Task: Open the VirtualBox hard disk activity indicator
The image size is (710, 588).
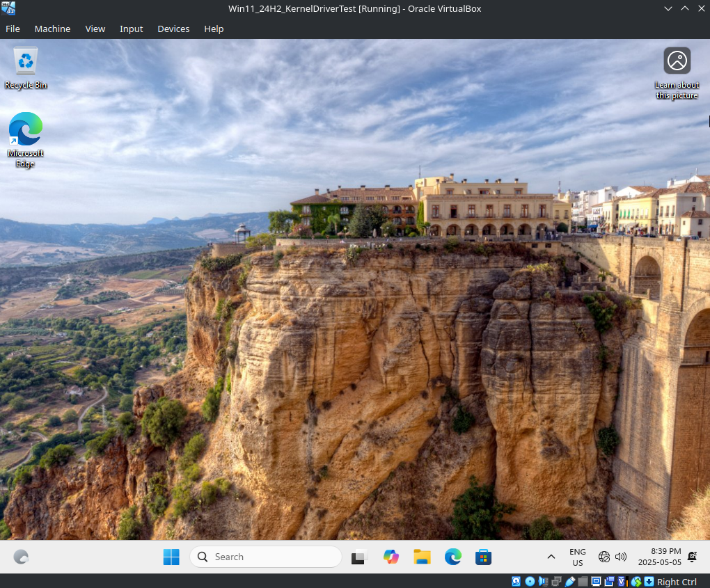Action: 516,581
